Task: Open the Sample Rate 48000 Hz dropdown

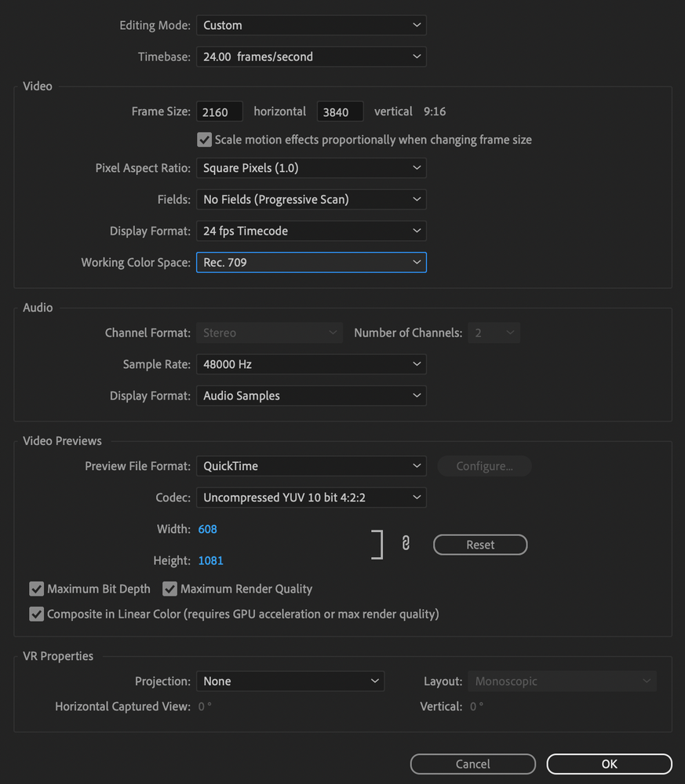Action: (x=311, y=364)
